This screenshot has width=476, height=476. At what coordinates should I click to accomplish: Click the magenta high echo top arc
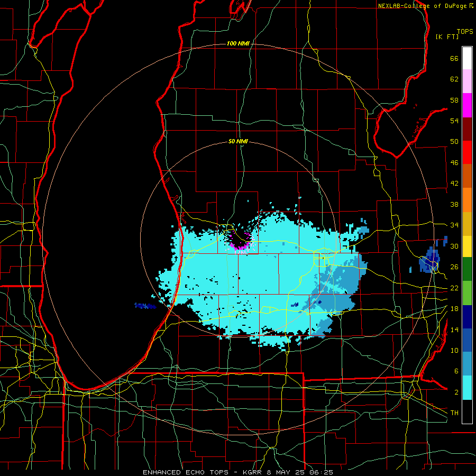click(240, 245)
